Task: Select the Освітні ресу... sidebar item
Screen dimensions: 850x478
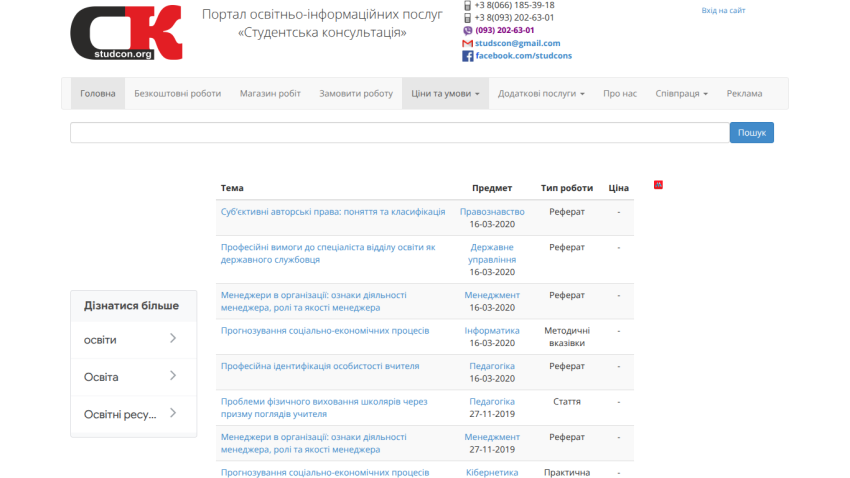Action: 133,415
